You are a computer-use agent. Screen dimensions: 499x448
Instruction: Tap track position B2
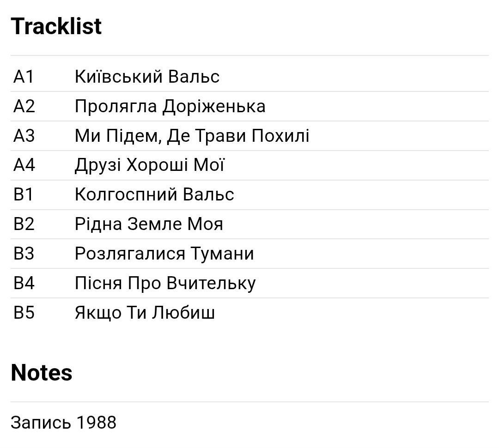click(24, 224)
